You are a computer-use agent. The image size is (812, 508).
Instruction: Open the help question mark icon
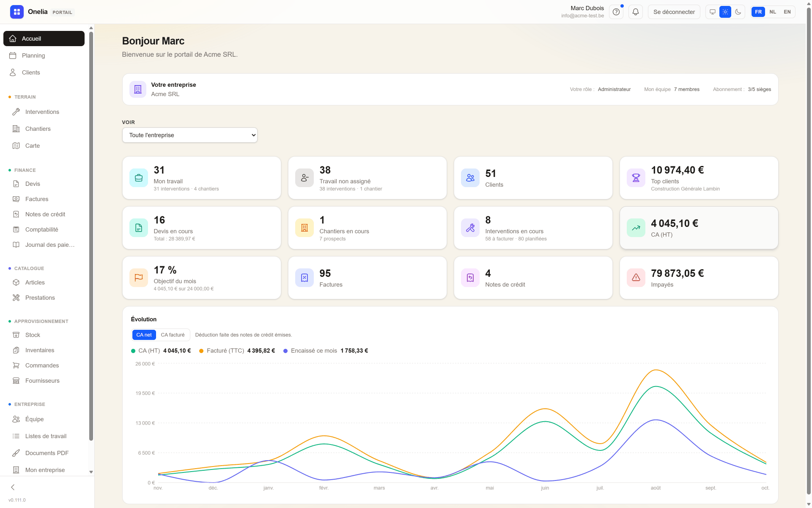616,12
